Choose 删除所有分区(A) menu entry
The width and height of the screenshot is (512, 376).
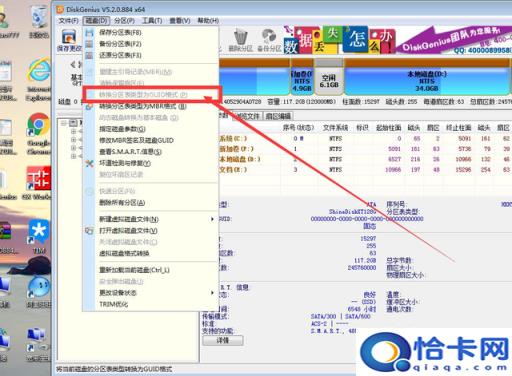(x=151, y=203)
